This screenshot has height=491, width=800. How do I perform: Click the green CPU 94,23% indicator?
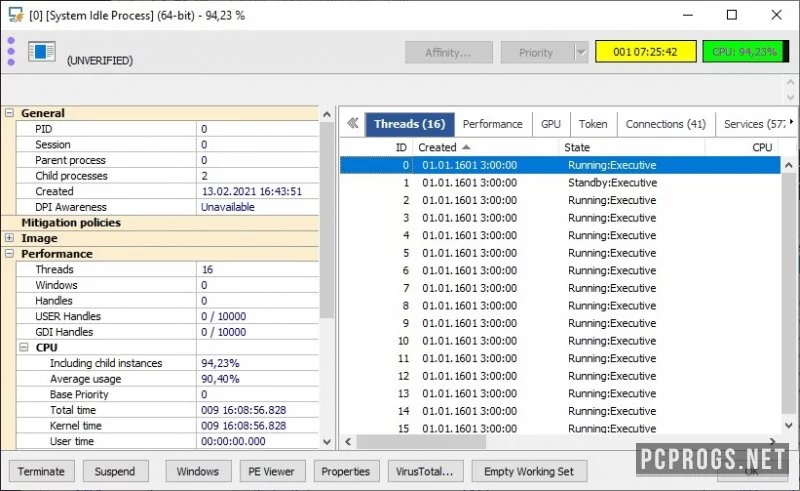coord(745,52)
